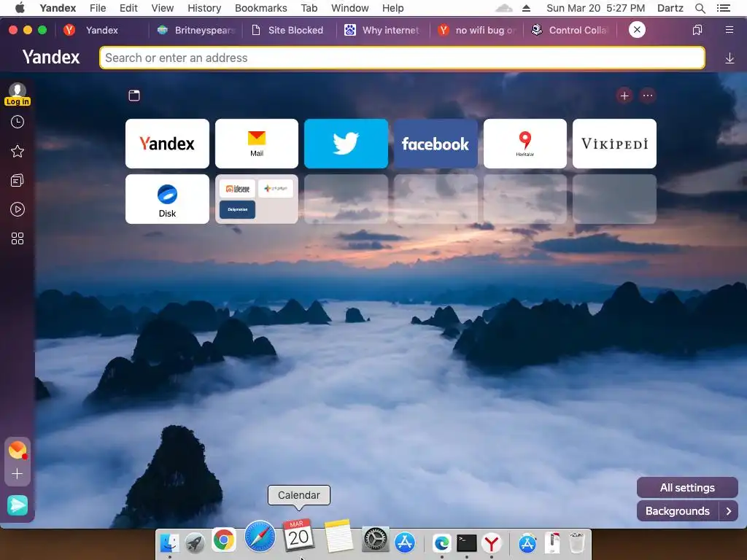Screen dimensions: 747x560
Task: Open Terminal from the Dock
Action: pos(466,542)
